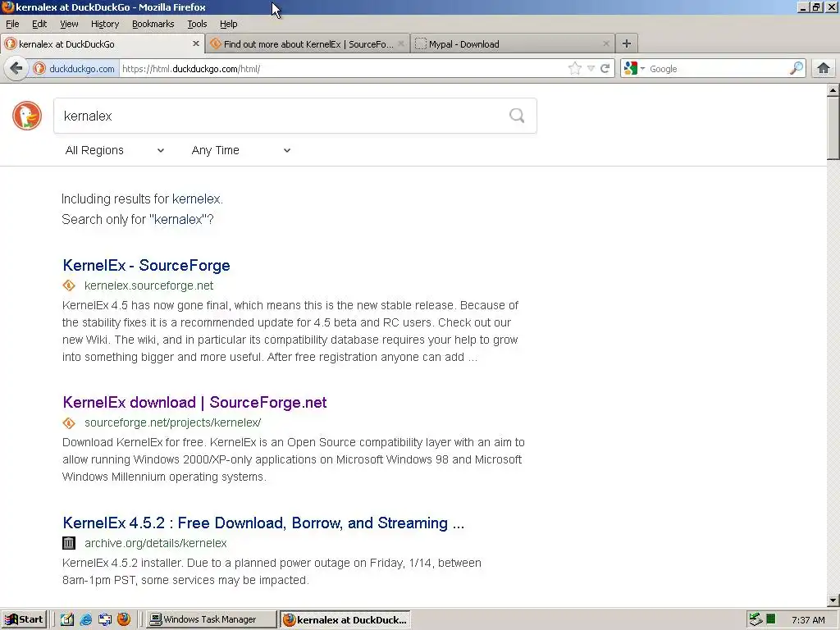This screenshot has height=630, width=840.
Task: Open the View menu
Action: (x=69, y=24)
